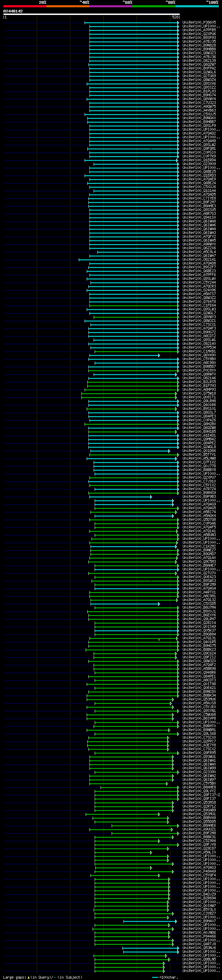Select the AV440142 query label
222x980 pixels.
coord(13,11)
